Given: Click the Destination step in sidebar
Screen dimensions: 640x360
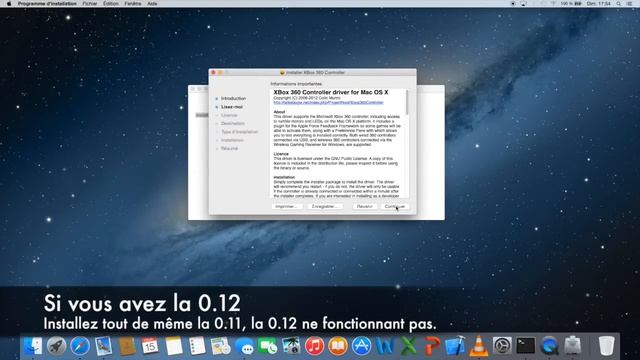Looking at the screenshot, I should [233, 123].
